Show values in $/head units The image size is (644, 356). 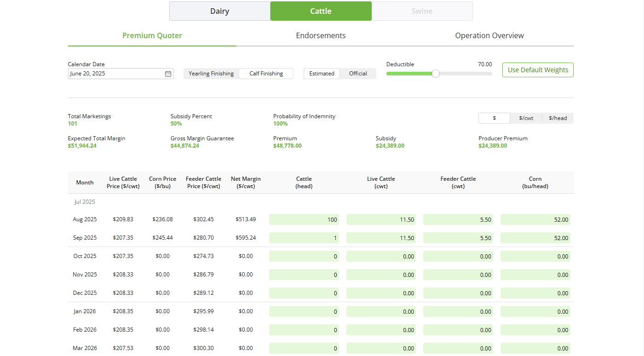click(x=558, y=118)
